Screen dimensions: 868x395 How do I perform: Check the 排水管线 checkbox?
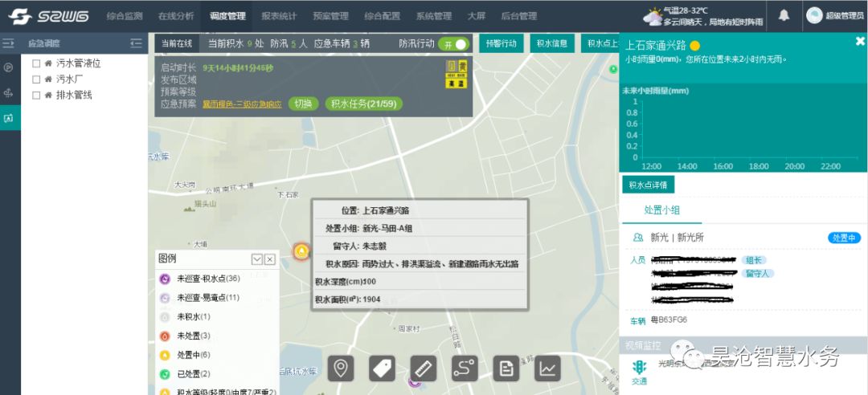pyautogui.click(x=36, y=96)
